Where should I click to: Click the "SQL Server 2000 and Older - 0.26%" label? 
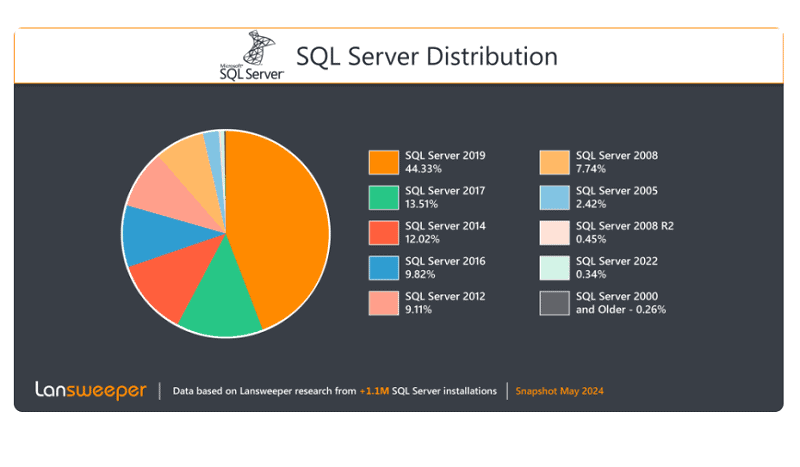[x=621, y=303]
